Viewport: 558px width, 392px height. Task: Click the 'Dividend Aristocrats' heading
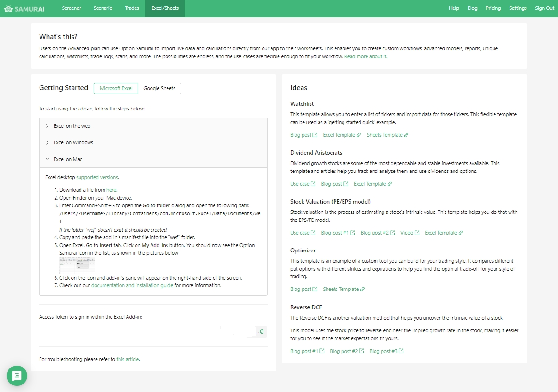[x=316, y=153]
